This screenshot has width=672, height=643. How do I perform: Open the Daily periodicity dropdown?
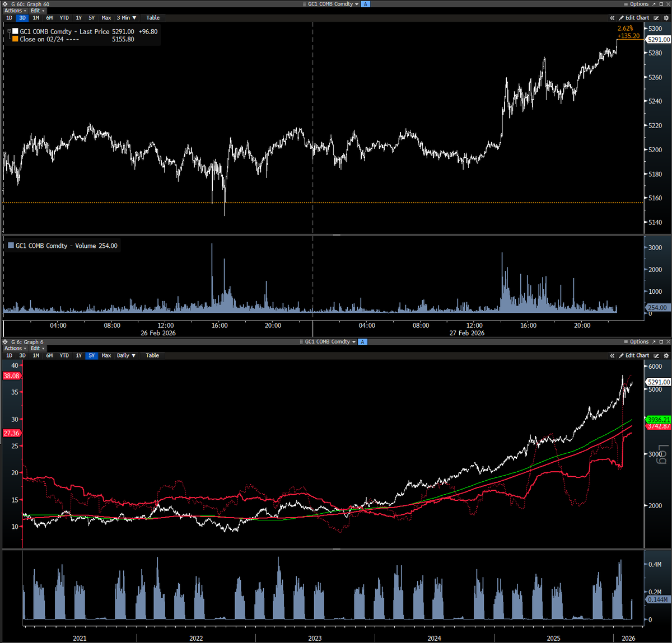tap(126, 355)
